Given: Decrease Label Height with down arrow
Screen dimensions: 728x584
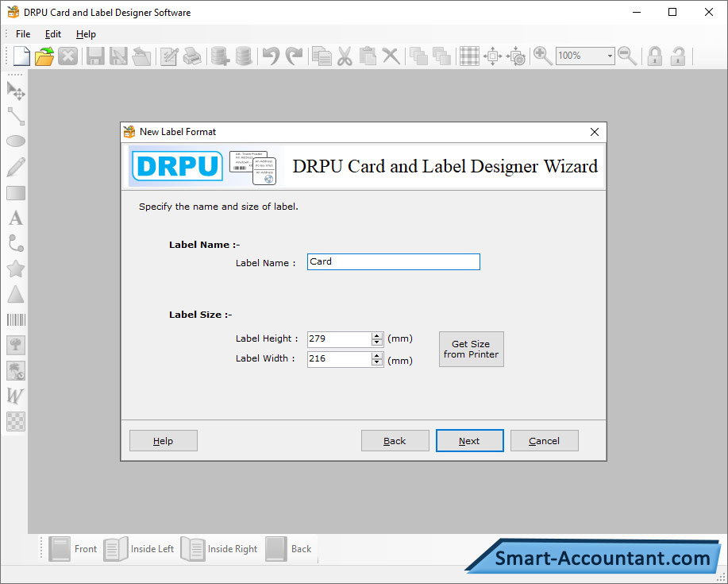Looking at the screenshot, I should (x=376, y=342).
